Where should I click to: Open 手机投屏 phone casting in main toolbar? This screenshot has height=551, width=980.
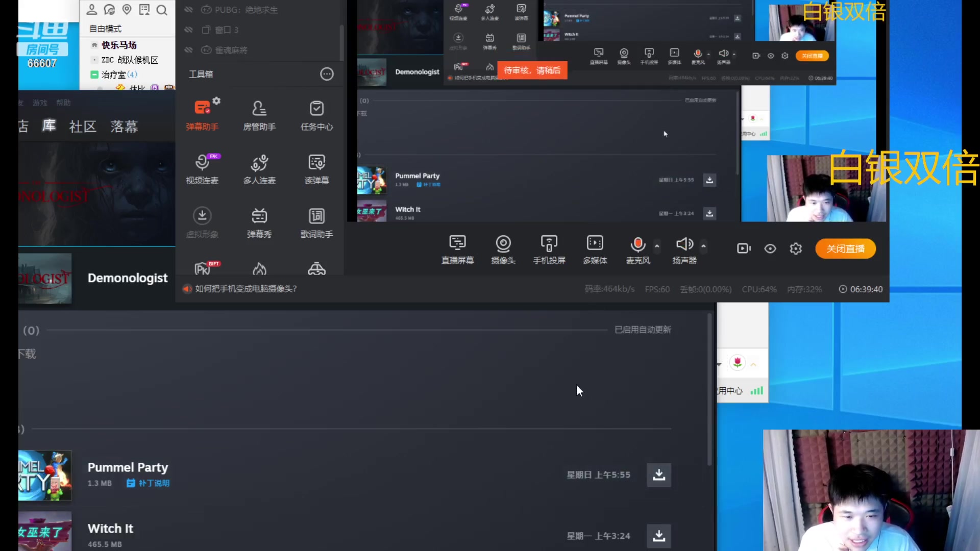coord(549,249)
